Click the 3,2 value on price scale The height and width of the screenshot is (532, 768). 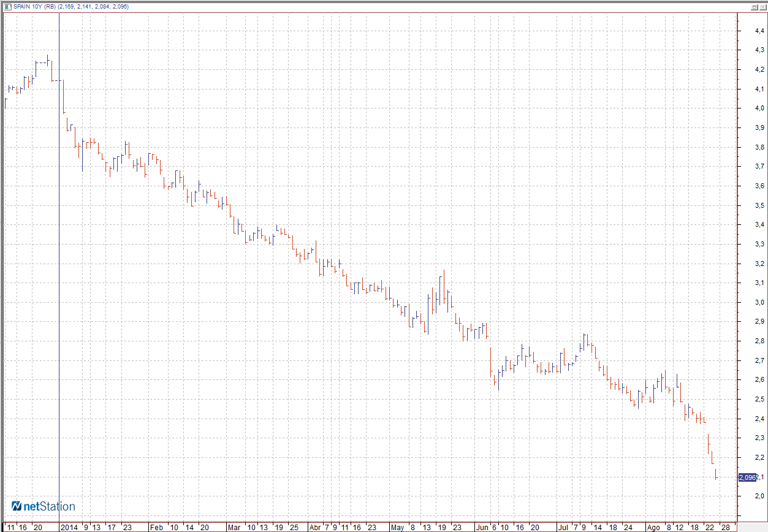(759, 264)
